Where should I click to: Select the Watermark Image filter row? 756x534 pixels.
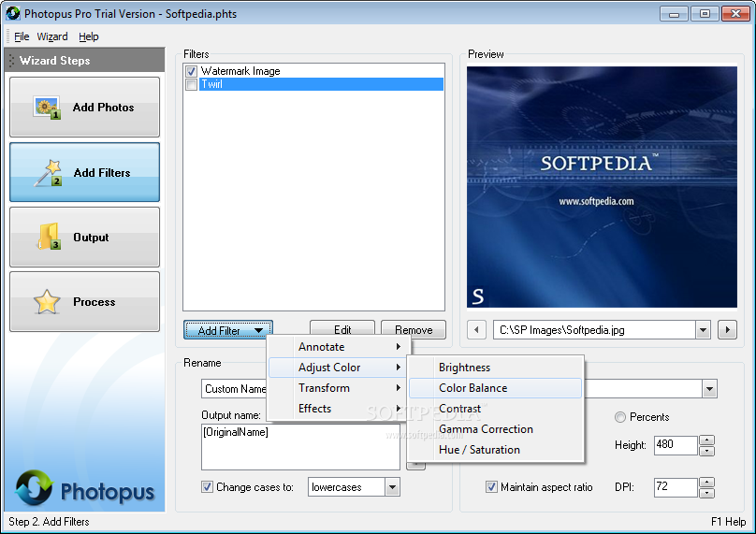[321, 71]
